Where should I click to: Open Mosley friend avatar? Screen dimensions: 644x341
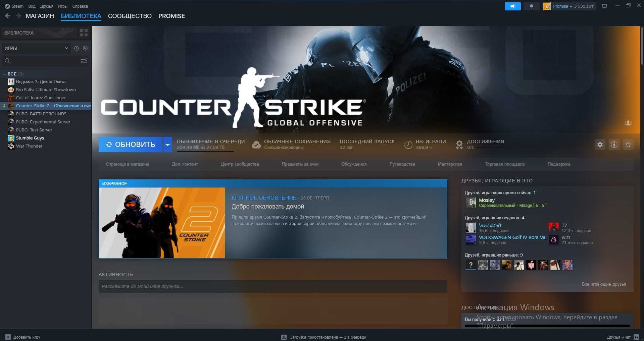click(x=471, y=203)
